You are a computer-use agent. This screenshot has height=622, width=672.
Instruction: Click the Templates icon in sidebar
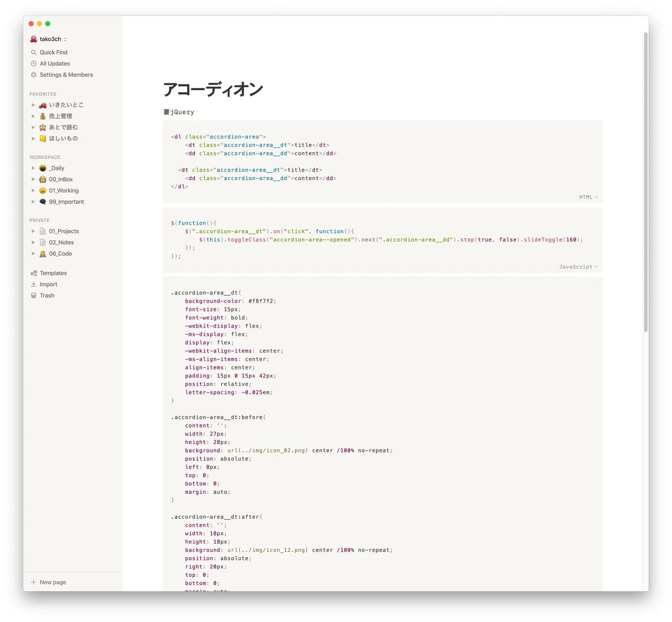click(34, 273)
